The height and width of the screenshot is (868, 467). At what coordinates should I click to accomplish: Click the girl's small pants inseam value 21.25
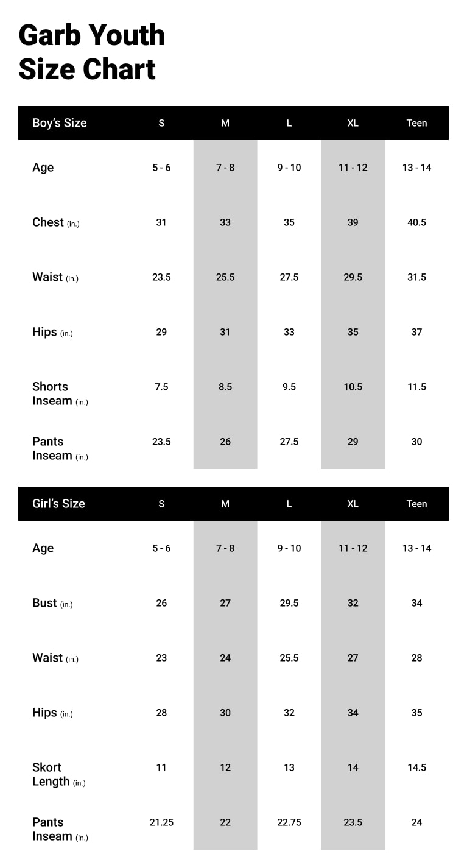[161, 822]
